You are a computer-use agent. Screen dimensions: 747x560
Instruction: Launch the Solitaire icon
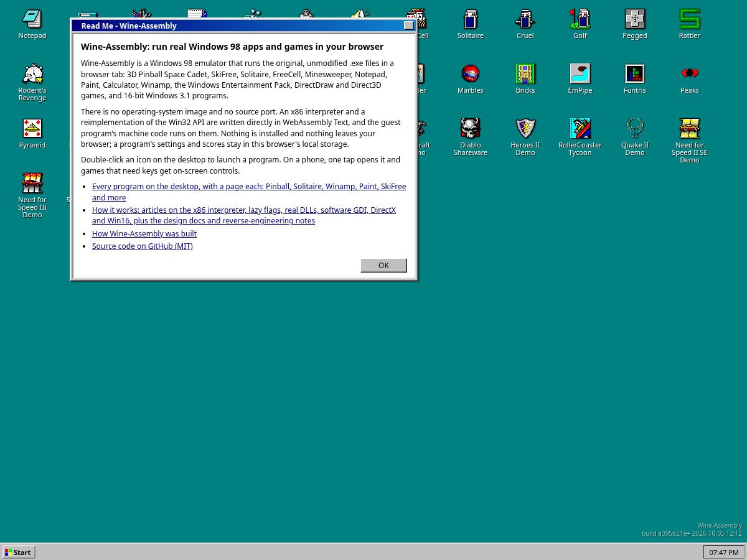[471, 24]
